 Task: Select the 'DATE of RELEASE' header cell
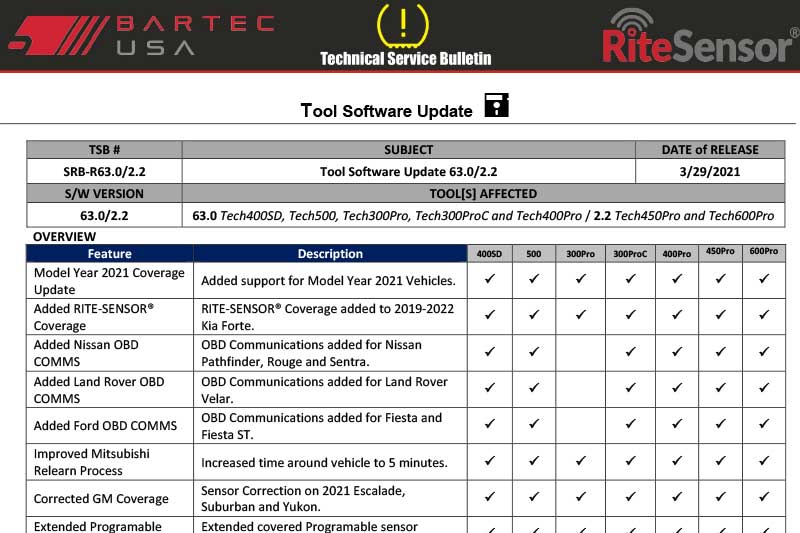click(710, 149)
